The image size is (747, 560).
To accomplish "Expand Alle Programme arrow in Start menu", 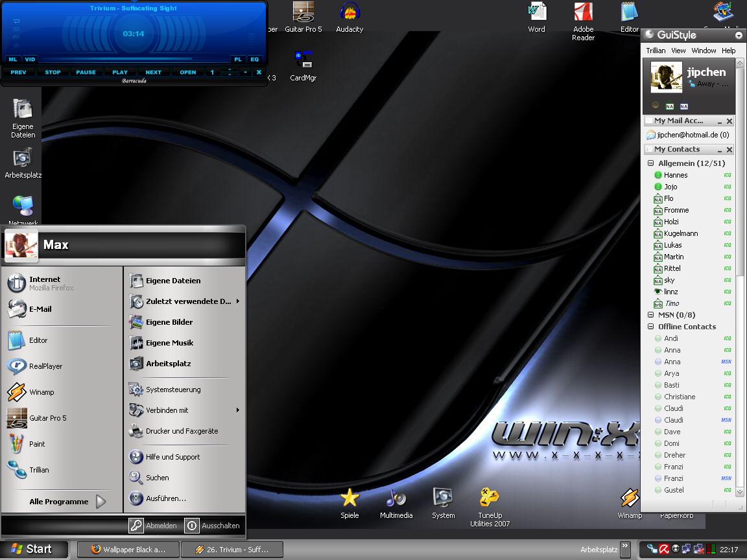I will click(x=101, y=502).
